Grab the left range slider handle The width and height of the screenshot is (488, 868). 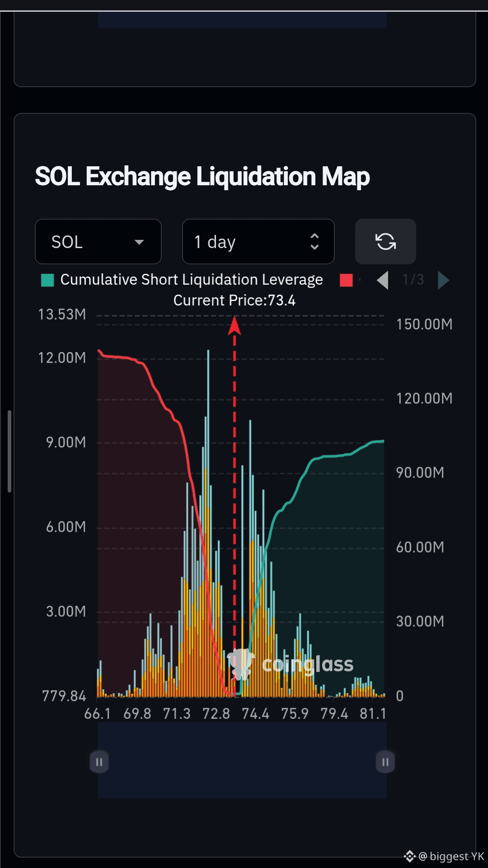(x=99, y=762)
